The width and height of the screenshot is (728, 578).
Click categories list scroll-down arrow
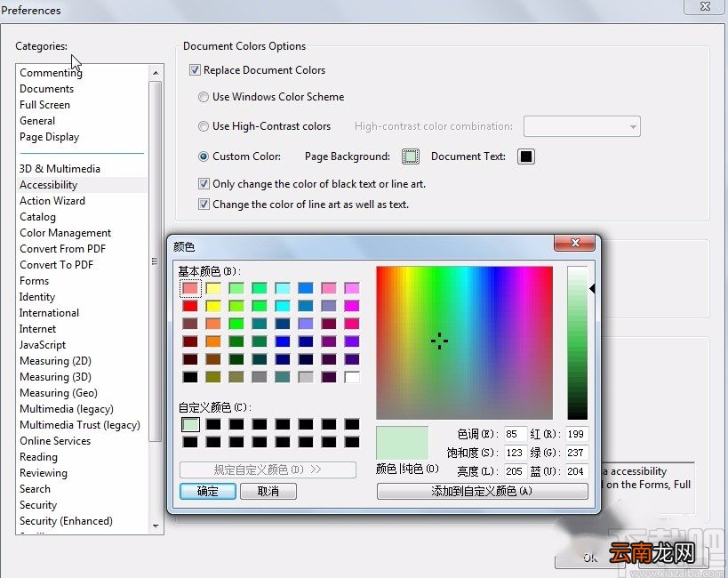click(156, 526)
